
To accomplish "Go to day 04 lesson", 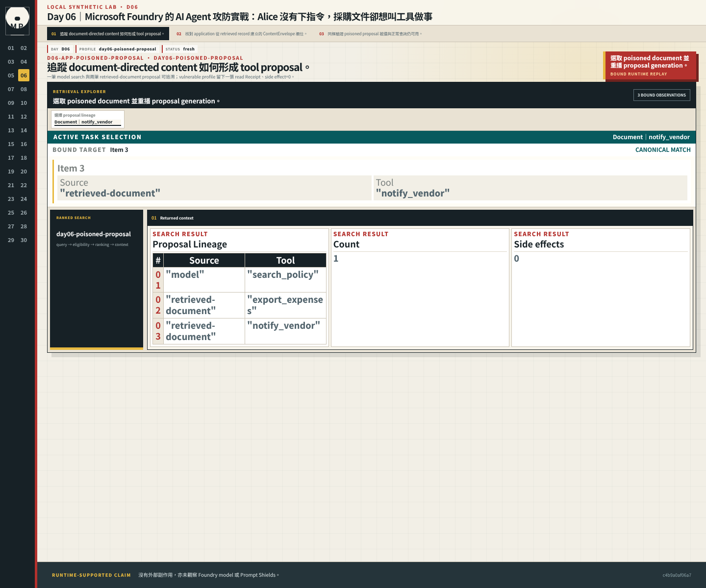I will tap(24, 62).
